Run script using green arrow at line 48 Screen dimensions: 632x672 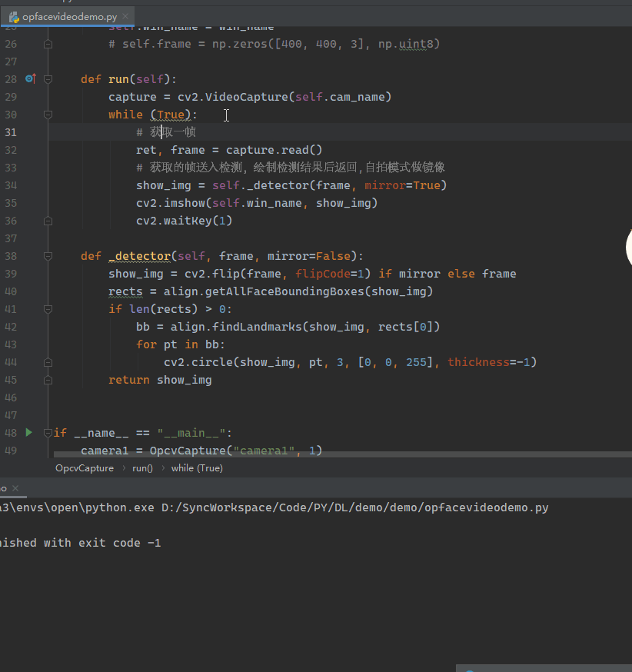point(29,433)
